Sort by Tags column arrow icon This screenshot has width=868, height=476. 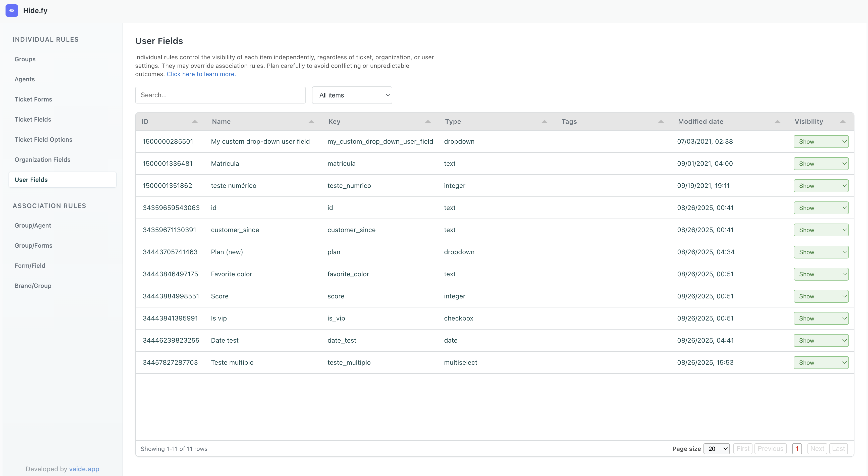pos(661,122)
